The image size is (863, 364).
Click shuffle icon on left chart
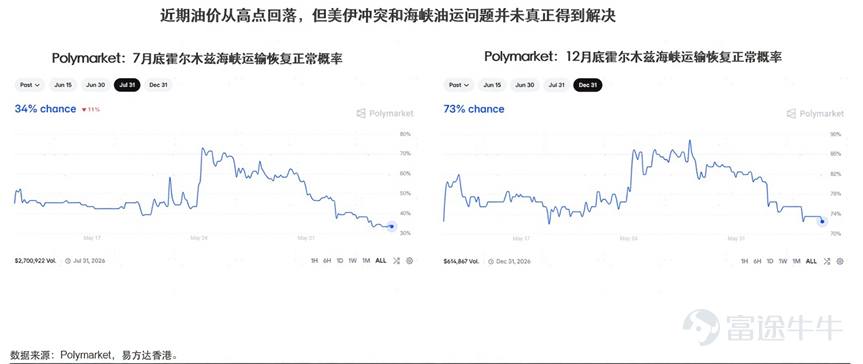coord(396,261)
